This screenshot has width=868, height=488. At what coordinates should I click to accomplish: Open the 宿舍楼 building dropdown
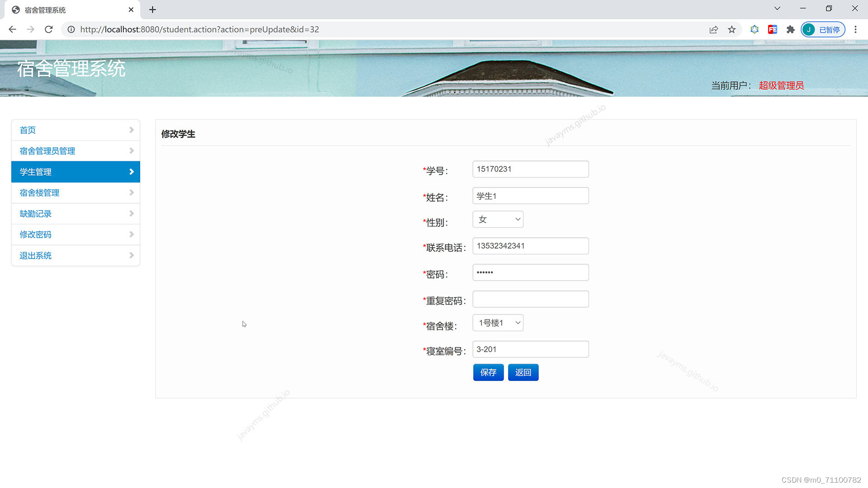click(497, 323)
